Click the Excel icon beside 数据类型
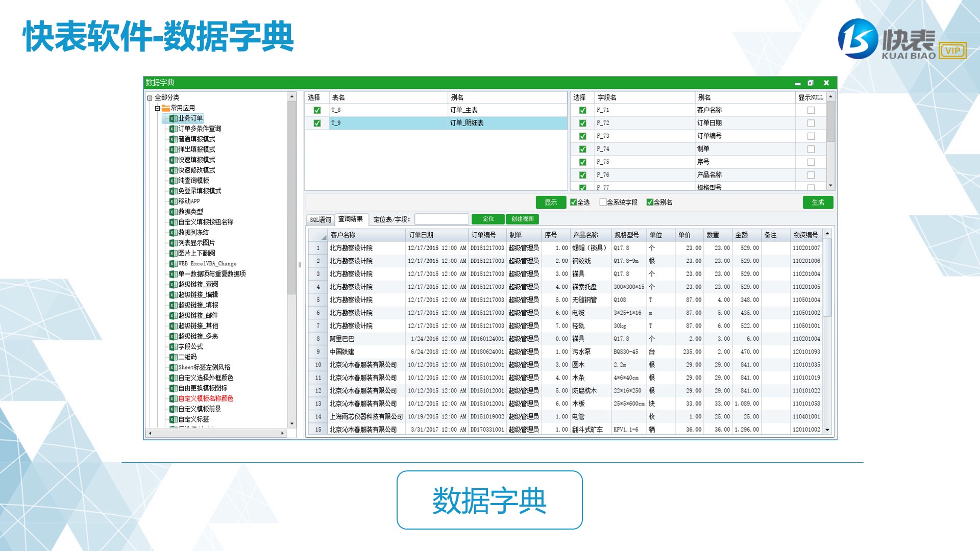 pyautogui.click(x=173, y=212)
